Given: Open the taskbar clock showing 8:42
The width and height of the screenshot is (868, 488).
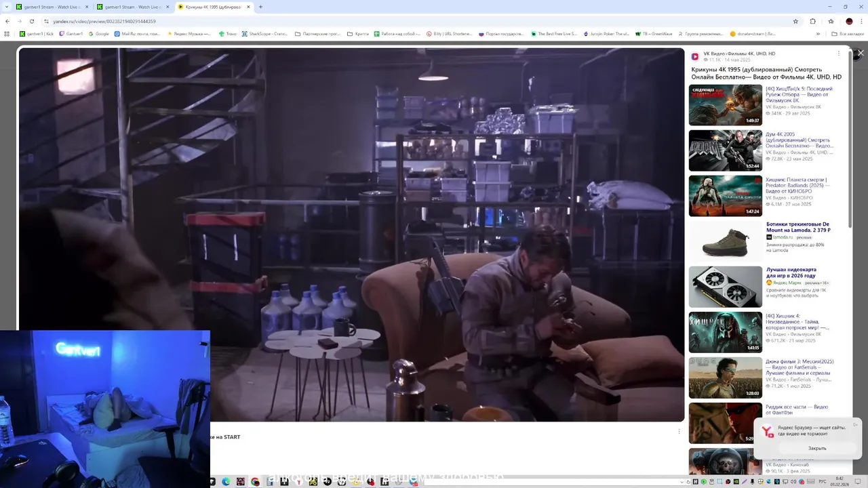Looking at the screenshot, I should [x=840, y=481].
